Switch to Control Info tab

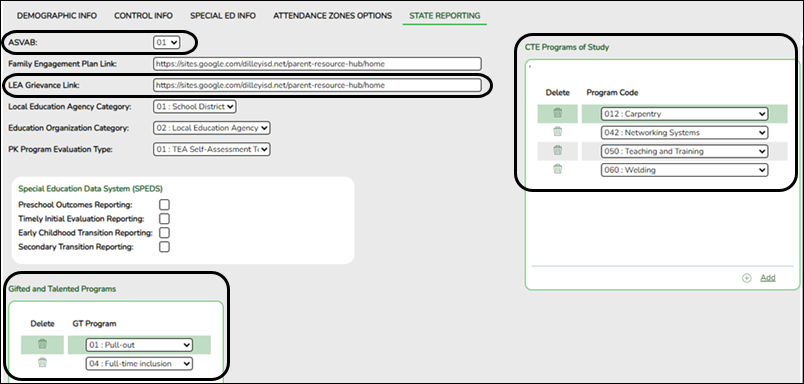click(x=144, y=16)
